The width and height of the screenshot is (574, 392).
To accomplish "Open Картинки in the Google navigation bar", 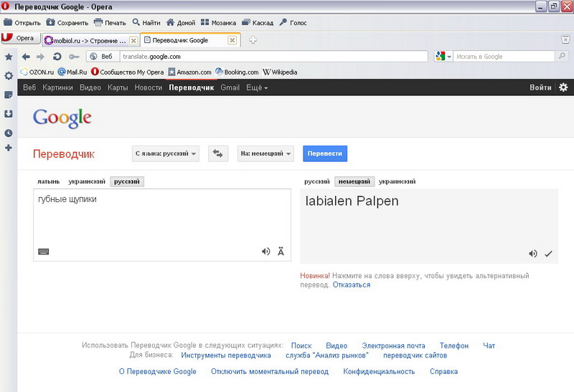I will pyautogui.click(x=57, y=87).
